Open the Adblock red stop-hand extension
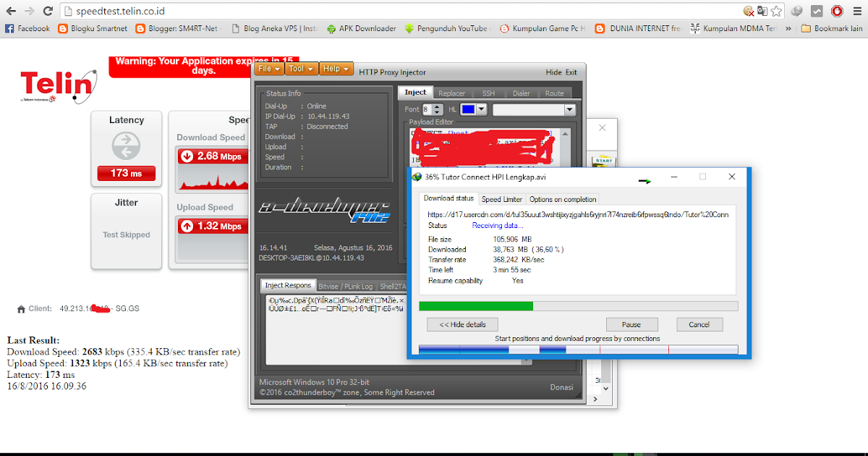This screenshot has width=868, height=456. (x=837, y=11)
